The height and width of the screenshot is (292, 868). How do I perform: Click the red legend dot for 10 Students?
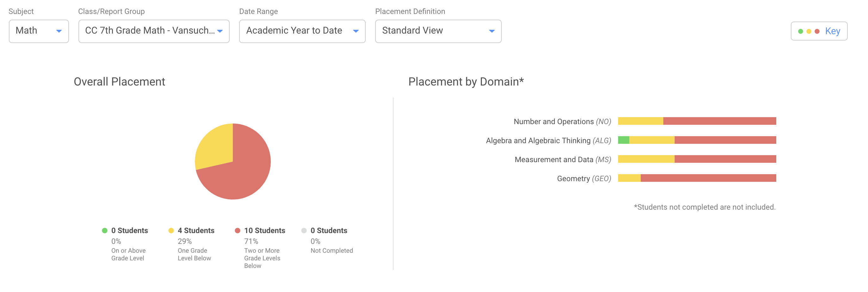click(237, 231)
